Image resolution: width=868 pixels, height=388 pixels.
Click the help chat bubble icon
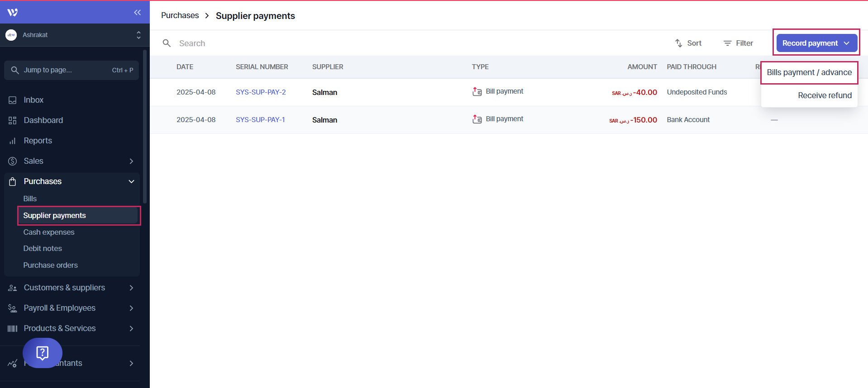[43, 353]
